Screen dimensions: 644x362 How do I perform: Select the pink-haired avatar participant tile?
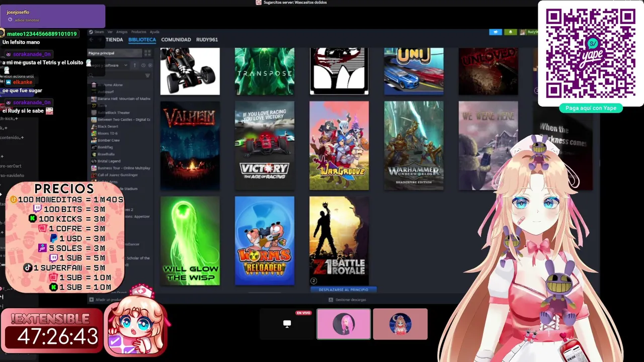point(344,324)
